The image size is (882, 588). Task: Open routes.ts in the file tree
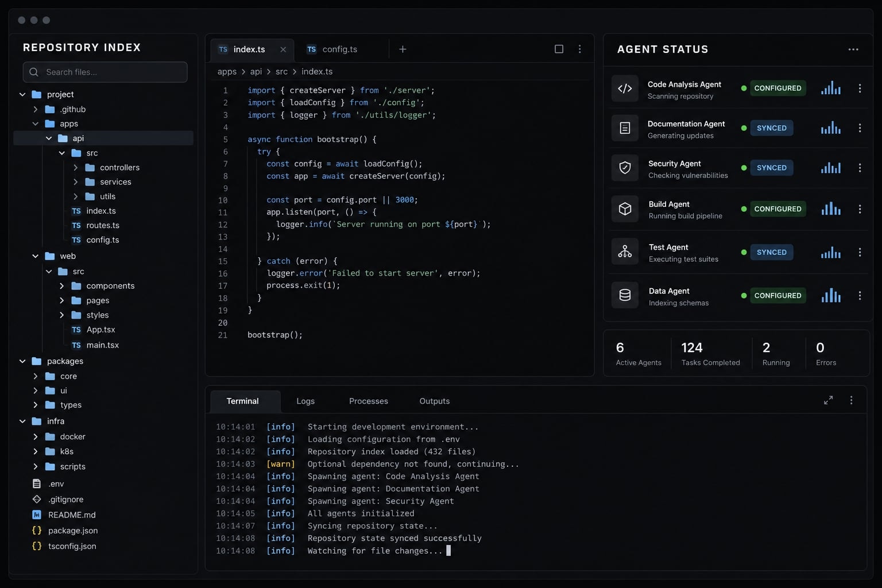(x=103, y=225)
